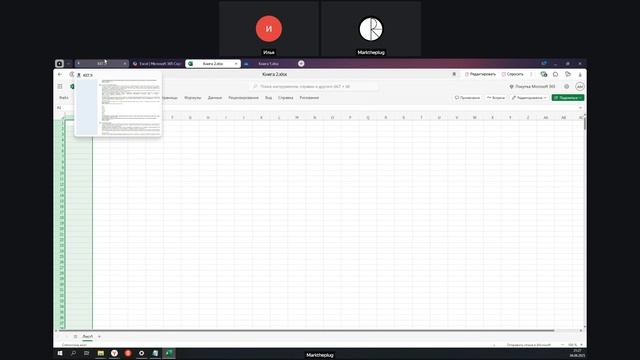
Task: Open a new browser tab with plus button
Action: (301, 63)
